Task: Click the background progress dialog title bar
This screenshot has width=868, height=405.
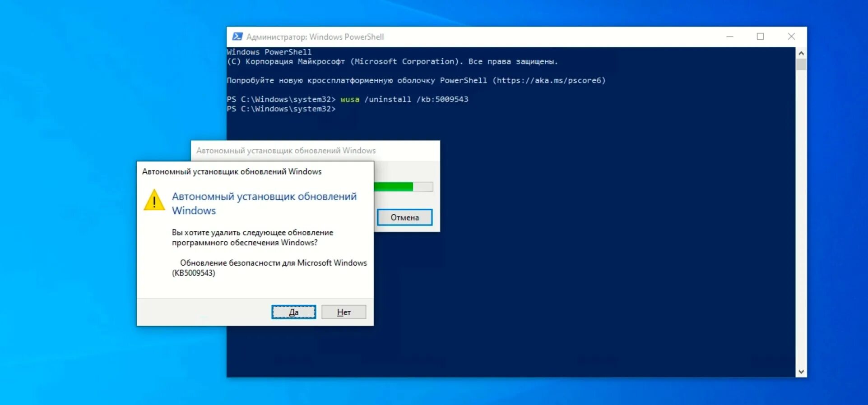Action: (x=315, y=151)
